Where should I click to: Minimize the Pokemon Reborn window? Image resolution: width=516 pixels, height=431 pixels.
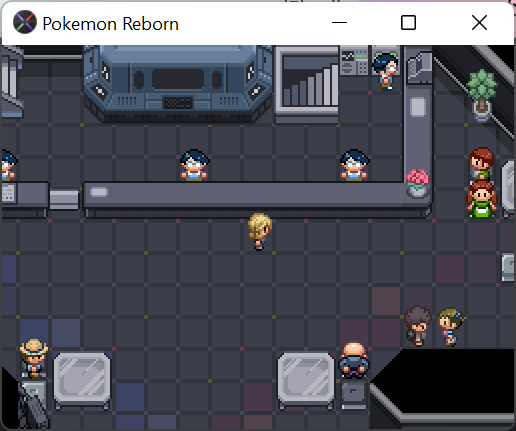click(339, 23)
